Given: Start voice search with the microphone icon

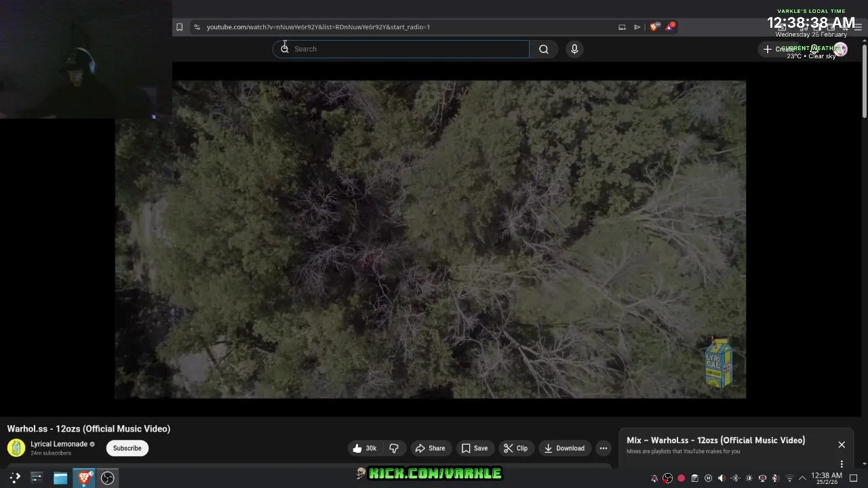Looking at the screenshot, I should click(x=574, y=49).
